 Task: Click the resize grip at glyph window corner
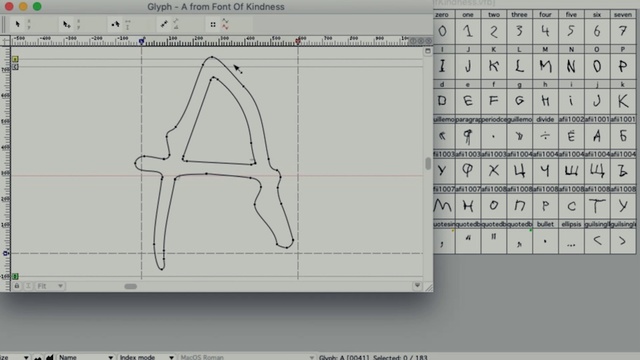429,287
